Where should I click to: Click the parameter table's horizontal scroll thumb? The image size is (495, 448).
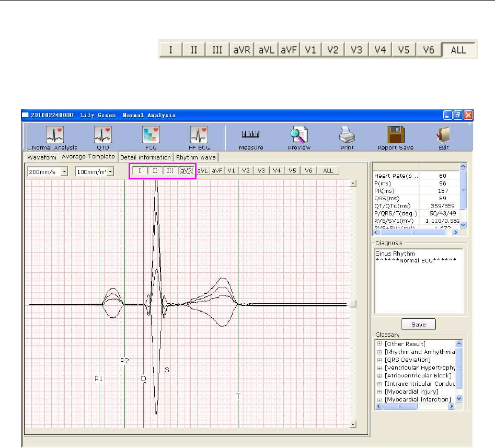(x=413, y=233)
